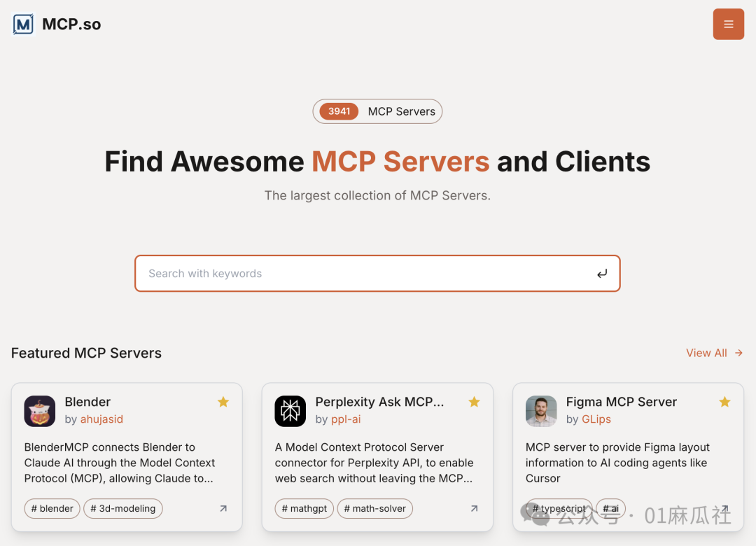Click the BlenderMCP description text
The width and height of the screenshot is (756, 546).
pos(120,463)
